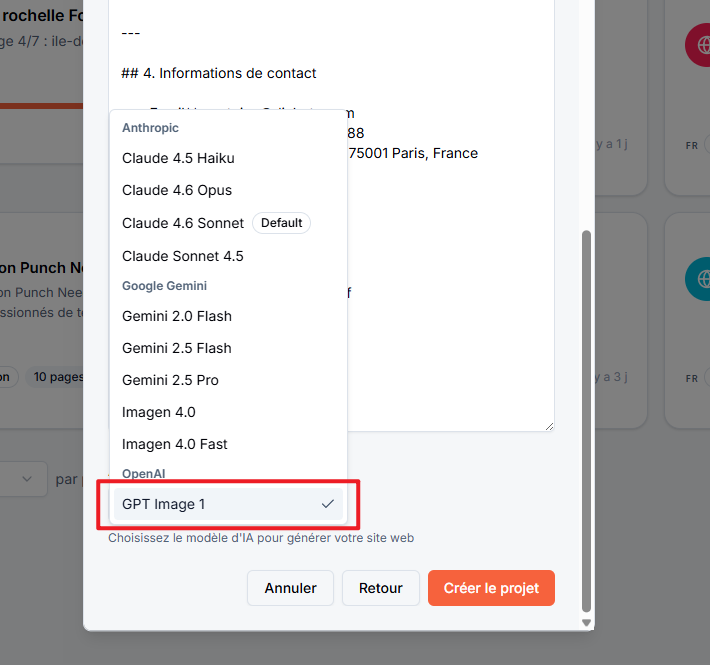Select Claude Sonnet 4.5 entry
710x665 pixels.
(x=228, y=256)
